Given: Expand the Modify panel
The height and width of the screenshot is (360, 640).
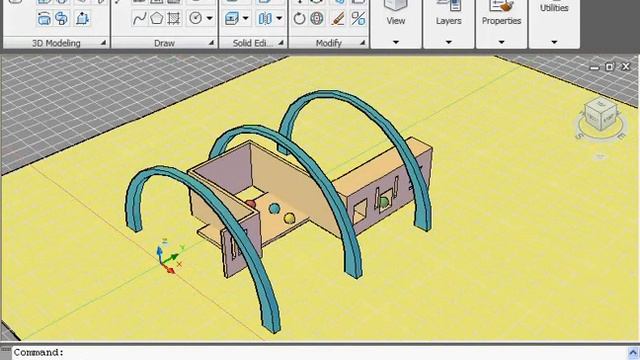Looking at the screenshot, I should [x=362, y=43].
